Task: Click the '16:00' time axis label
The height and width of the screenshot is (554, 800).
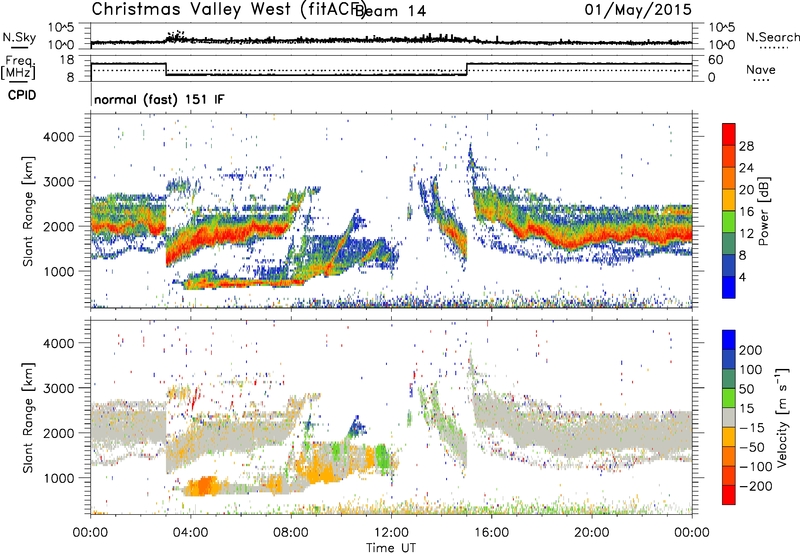Action: tap(491, 533)
